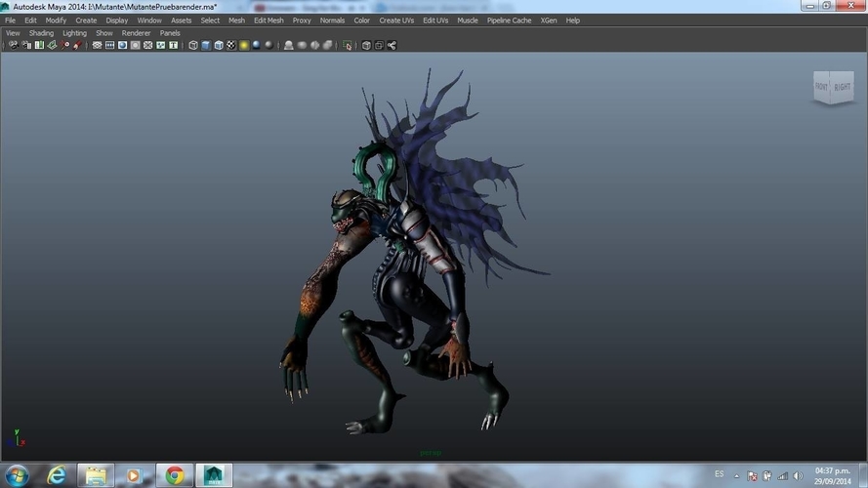Open the Action Center flag icon
The height and width of the screenshot is (488, 868).
752,476
